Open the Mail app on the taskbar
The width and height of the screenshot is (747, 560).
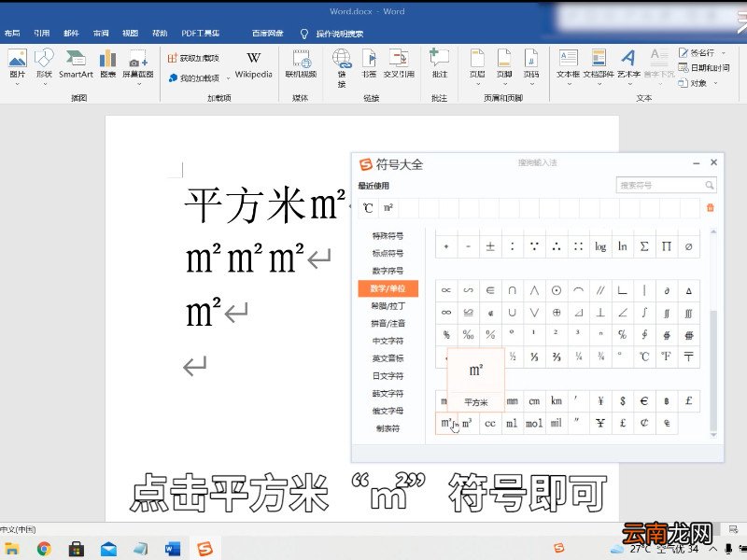tap(108, 549)
